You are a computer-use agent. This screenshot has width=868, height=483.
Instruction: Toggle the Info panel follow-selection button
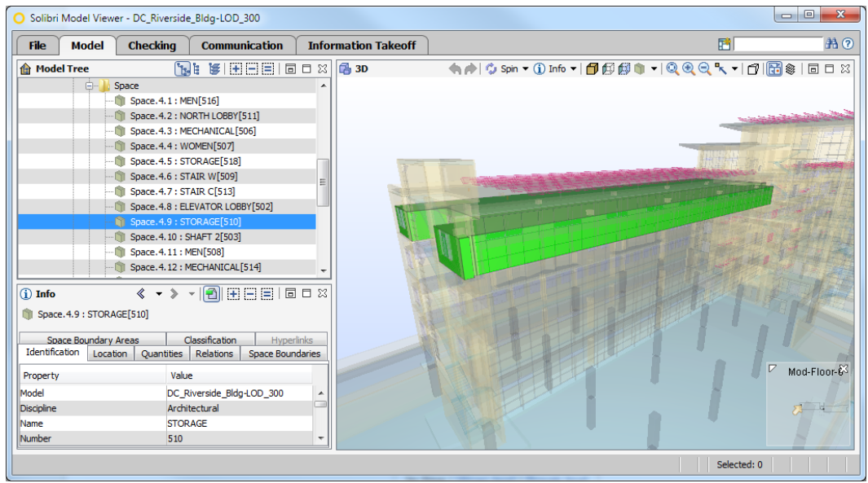211,293
